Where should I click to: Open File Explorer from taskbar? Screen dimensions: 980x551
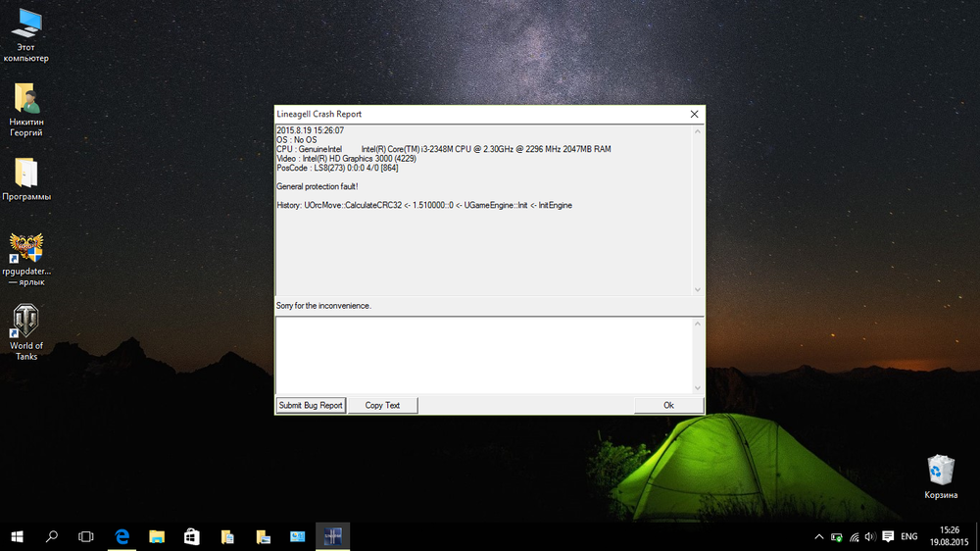(157, 536)
